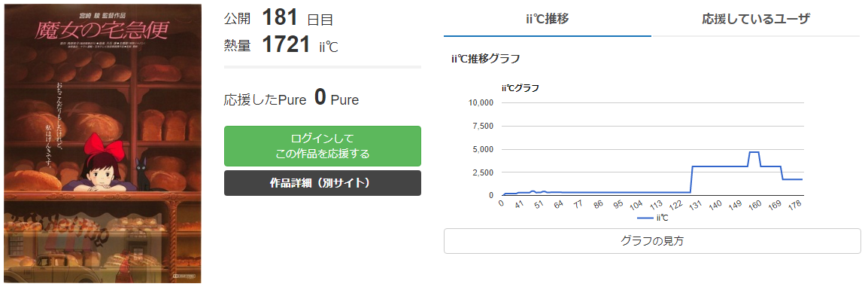Click the 魔女の宅急便 movie poster thumbnail
Viewport: 868px width, 293px height.
(102, 143)
